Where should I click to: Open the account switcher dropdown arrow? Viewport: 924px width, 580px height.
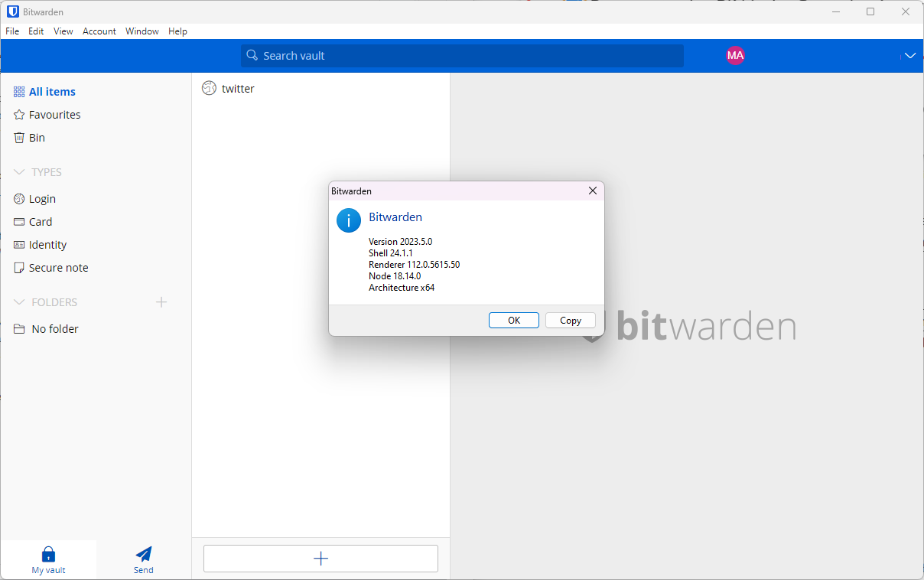909,55
